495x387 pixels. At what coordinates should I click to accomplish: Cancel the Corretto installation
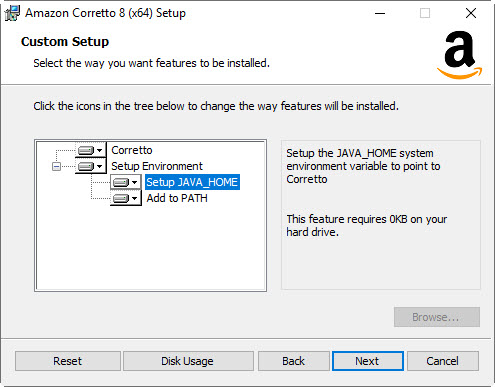point(443,361)
